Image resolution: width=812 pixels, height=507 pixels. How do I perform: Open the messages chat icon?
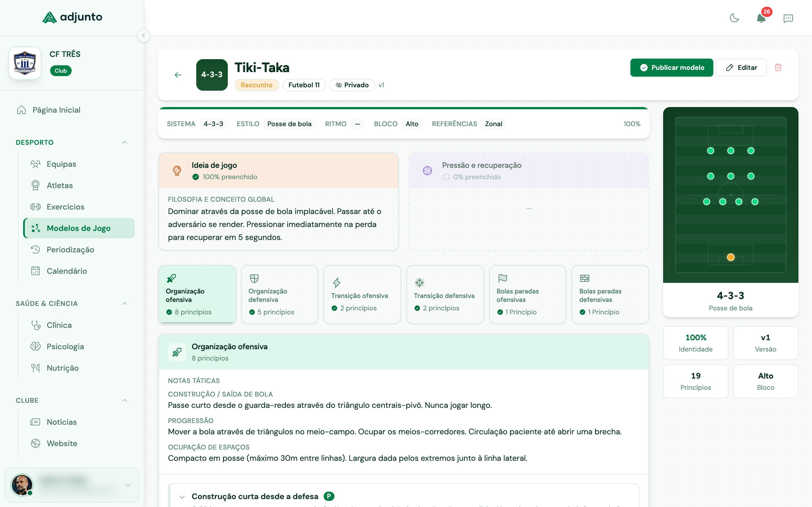pos(788,18)
